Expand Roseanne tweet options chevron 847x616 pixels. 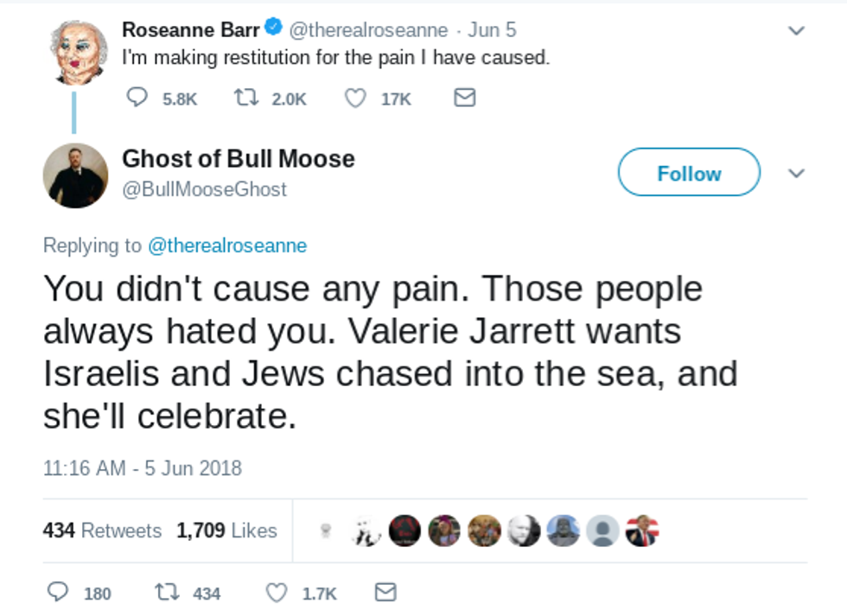(796, 31)
